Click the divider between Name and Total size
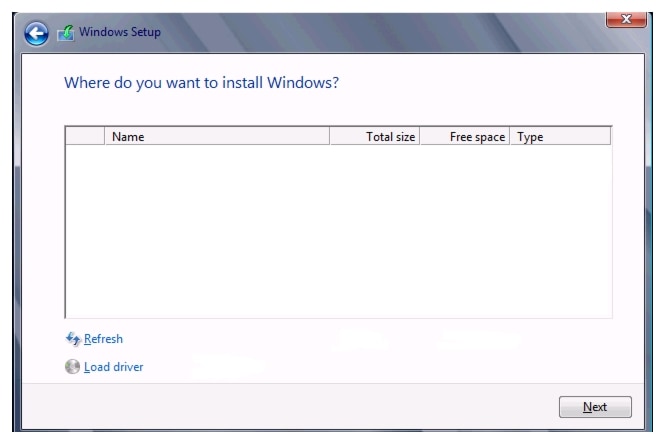The image size is (666, 445). (x=332, y=137)
